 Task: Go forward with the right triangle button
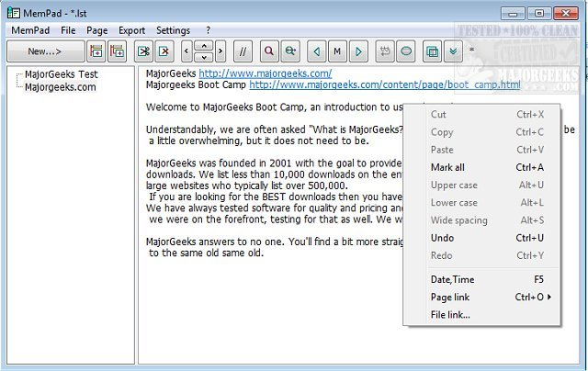pos(358,51)
